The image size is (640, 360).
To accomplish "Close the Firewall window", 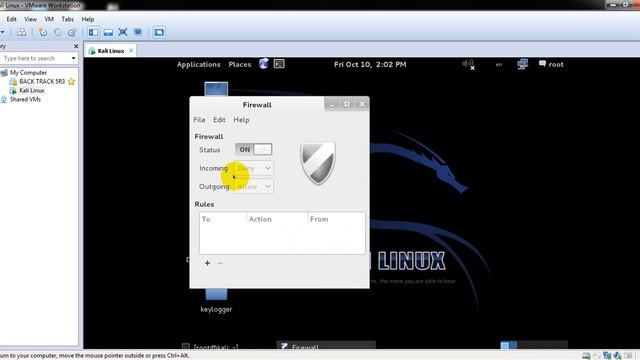I will click(x=362, y=104).
